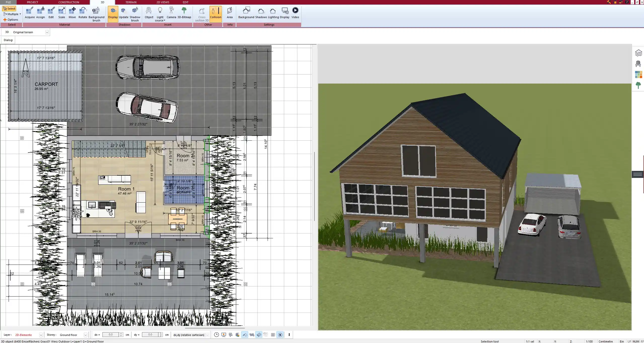
Task: Open the Area info tool
Action: click(x=230, y=13)
